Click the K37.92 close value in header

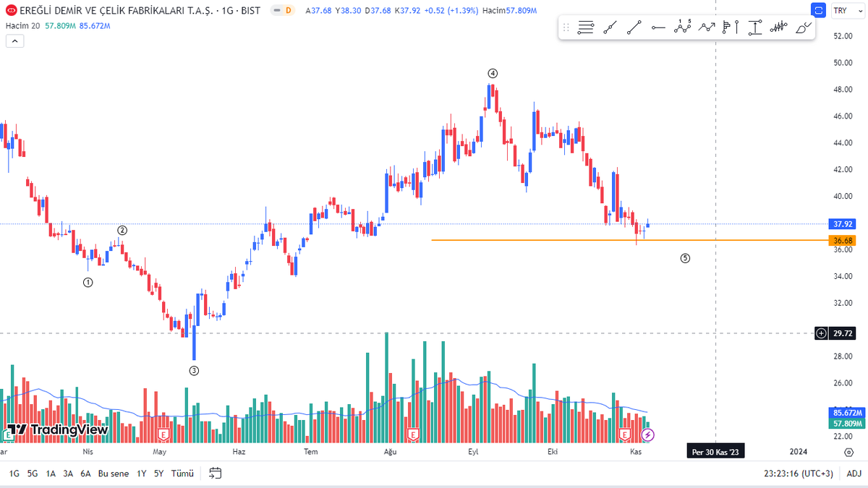tap(407, 11)
